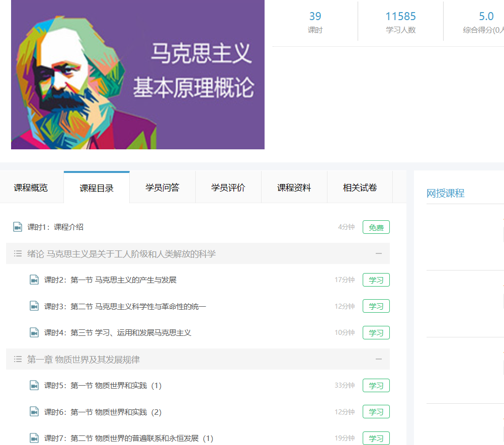Click the 绪论 马克思主义 chapter title text
Image resolution: width=504 pixels, height=445 pixels.
122,254
